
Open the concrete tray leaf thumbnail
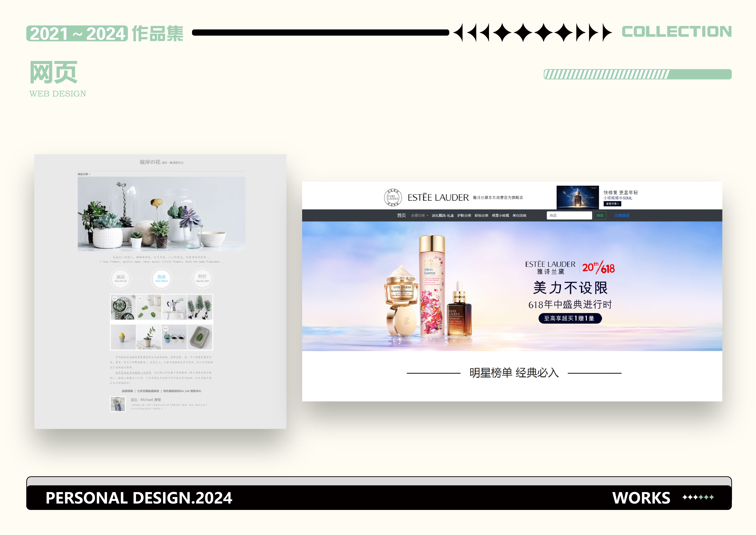[200, 337]
